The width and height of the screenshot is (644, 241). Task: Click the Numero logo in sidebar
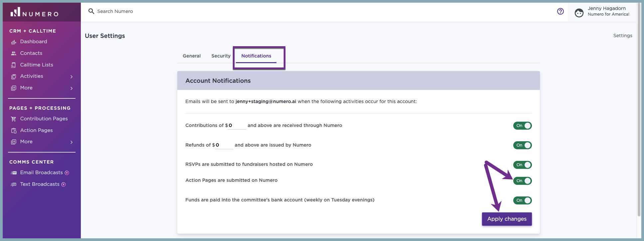click(x=34, y=12)
